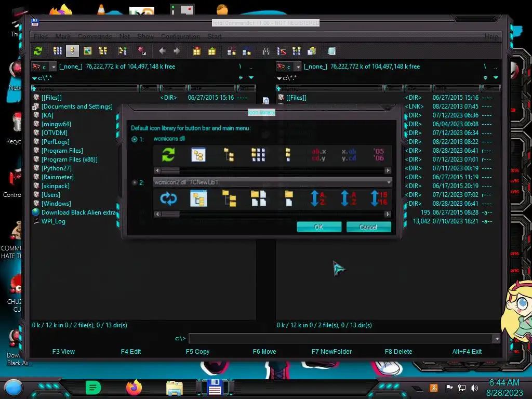This screenshot has height=399, width=532.
Task: Click the back arrow in toolbar
Action: coord(162,51)
